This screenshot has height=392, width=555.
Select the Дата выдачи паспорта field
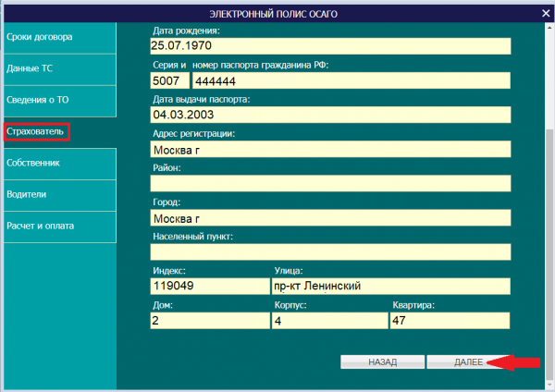coord(330,115)
